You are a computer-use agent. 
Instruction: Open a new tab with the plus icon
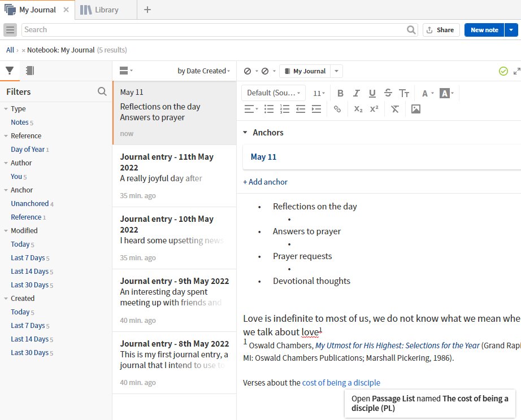click(x=147, y=10)
